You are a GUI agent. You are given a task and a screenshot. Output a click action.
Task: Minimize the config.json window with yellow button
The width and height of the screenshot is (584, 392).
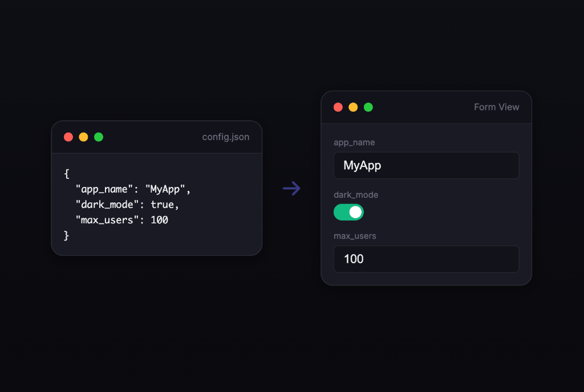point(83,137)
